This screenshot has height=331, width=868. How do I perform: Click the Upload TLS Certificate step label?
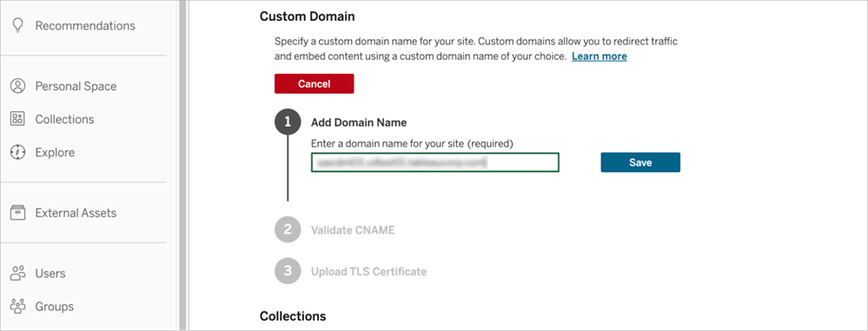[x=368, y=271]
